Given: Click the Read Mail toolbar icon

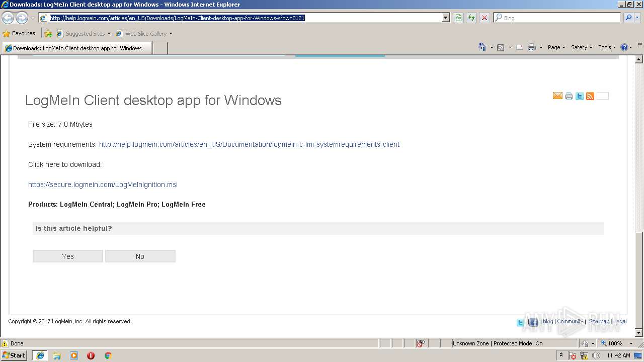Looking at the screenshot, I should coord(520,47).
